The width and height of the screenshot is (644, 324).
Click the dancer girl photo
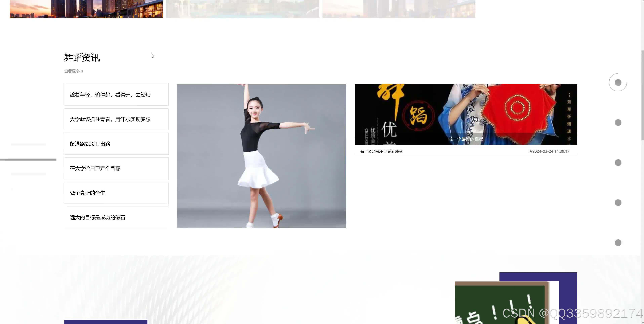pos(261,156)
